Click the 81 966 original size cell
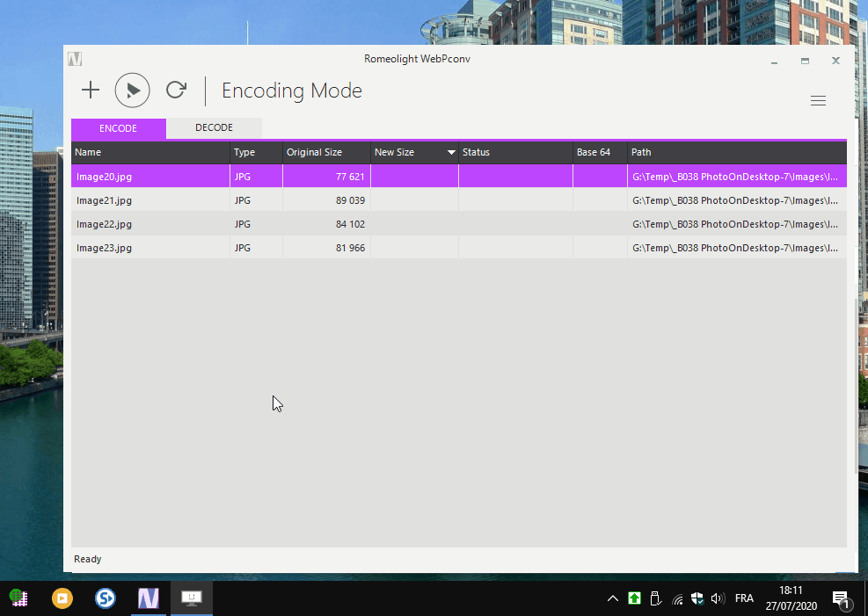 326,248
